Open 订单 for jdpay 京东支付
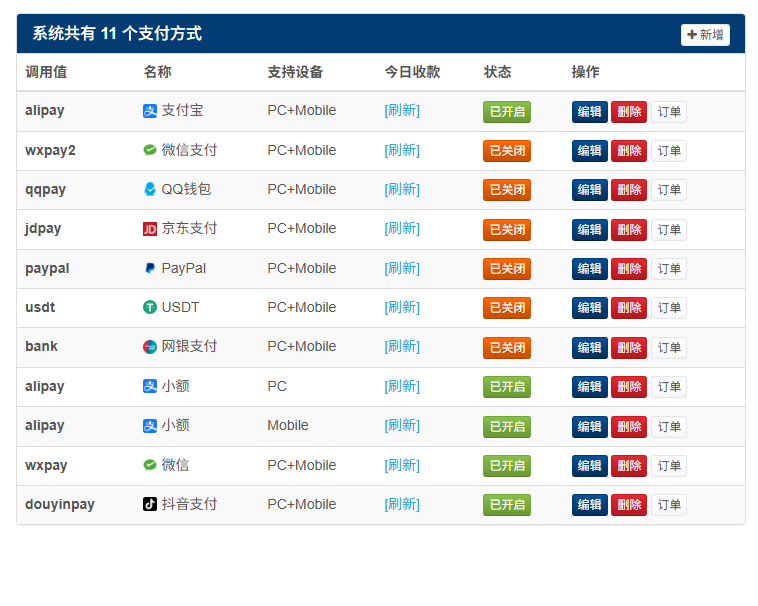 click(x=669, y=230)
